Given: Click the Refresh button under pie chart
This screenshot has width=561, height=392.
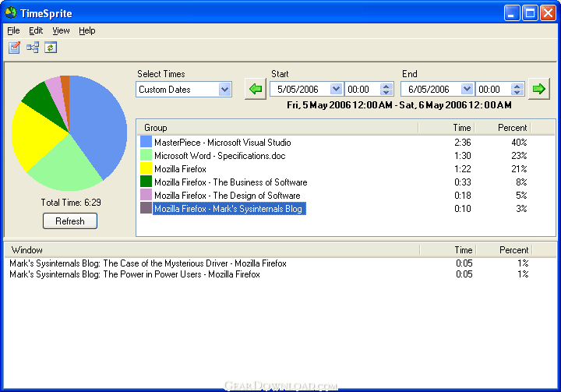Looking at the screenshot, I should (70, 221).
